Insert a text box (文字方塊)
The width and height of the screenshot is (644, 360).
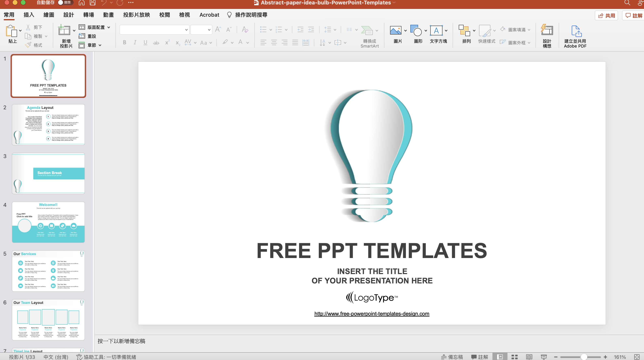tap(436, 30)
